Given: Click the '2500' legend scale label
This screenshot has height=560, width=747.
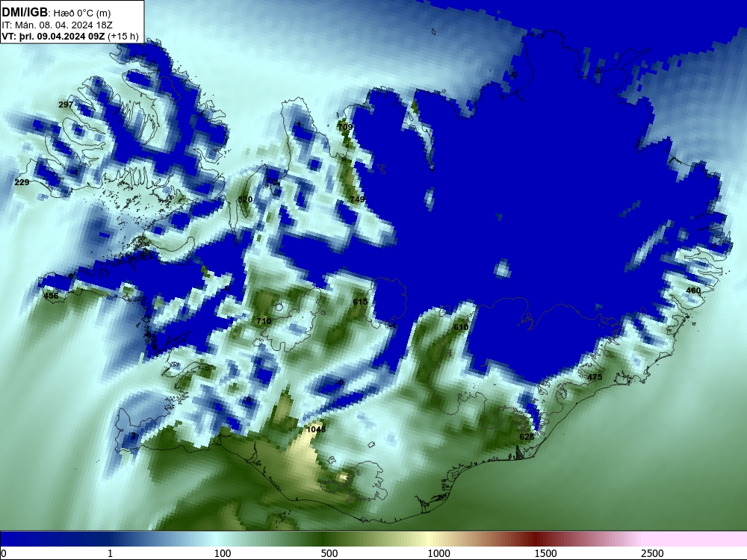Looking at the screenshot, I should tap(652, 553).
